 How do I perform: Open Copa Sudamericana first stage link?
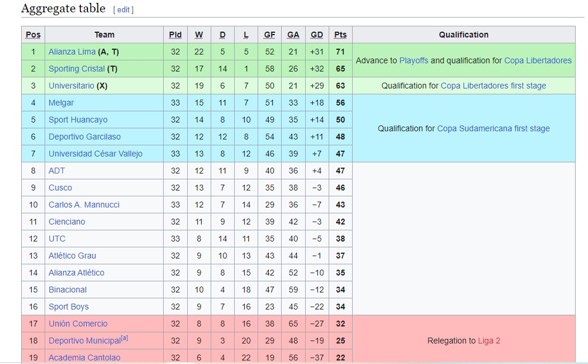pyautogui.click(x=493, y=128)
